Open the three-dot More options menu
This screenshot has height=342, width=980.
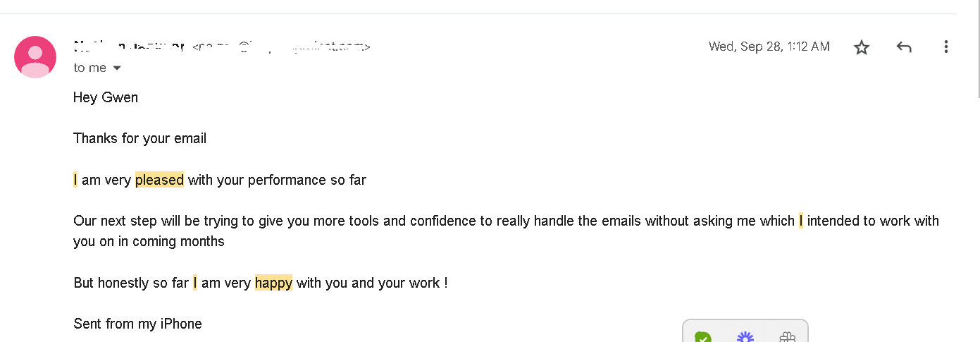pyautogui.click(x=946, y=47)
